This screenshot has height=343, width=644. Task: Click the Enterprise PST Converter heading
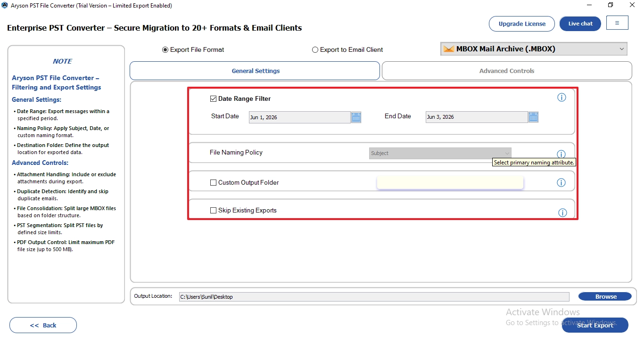(x=154, y=28)
